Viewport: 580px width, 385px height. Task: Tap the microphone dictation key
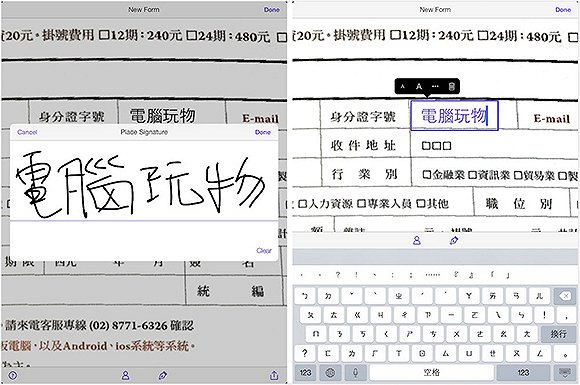(x=355, y=372)
